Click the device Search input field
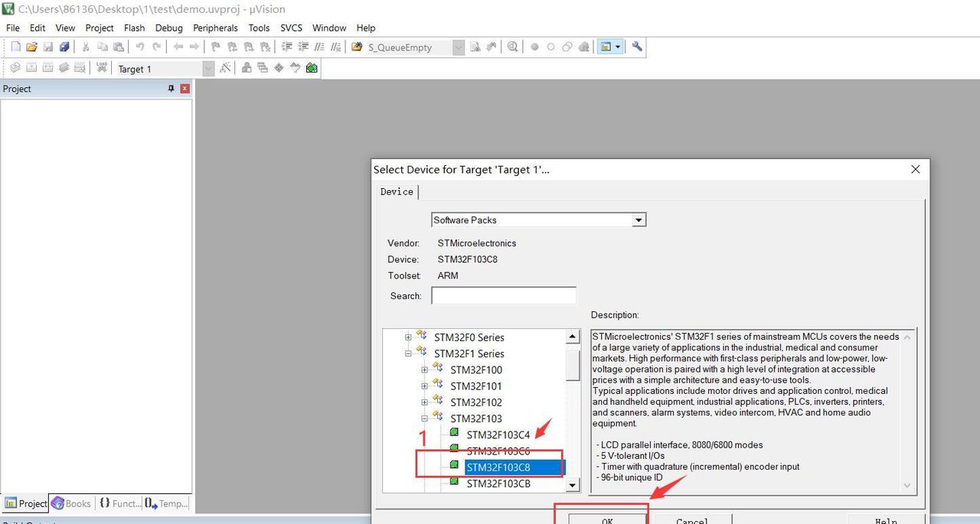980x524 pixels. click(504, 296)
